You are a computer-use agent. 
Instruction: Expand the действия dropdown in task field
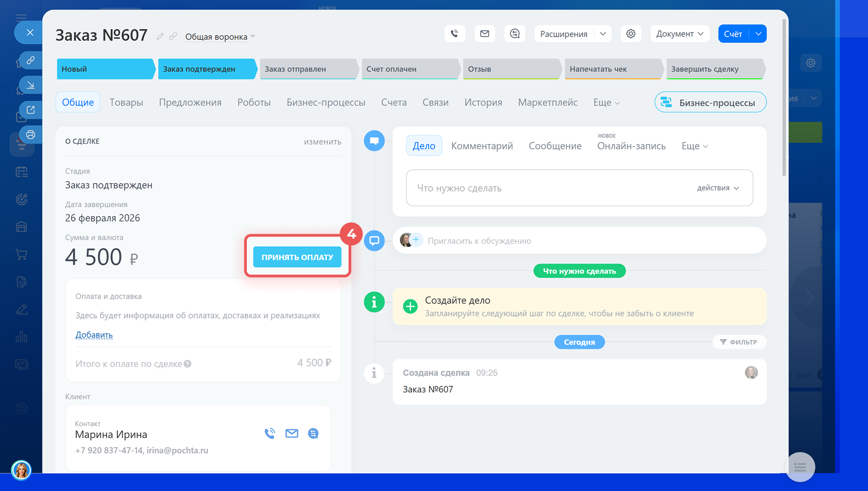[718, 188]
